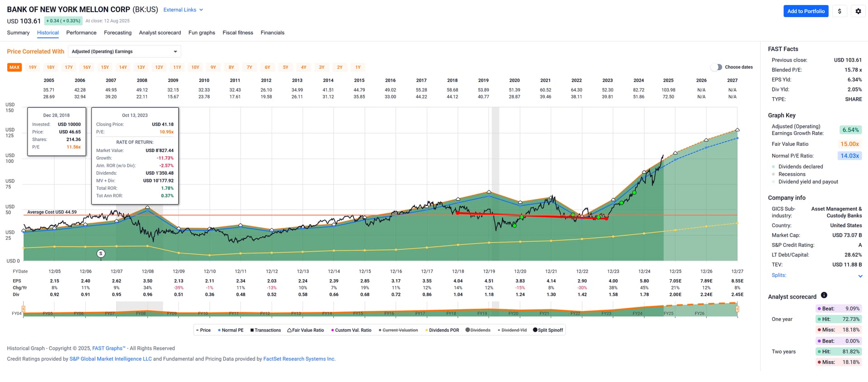Toggle Normal PE legend dot
The height and width of the screenshot is (382, 868).
(219, 330)
